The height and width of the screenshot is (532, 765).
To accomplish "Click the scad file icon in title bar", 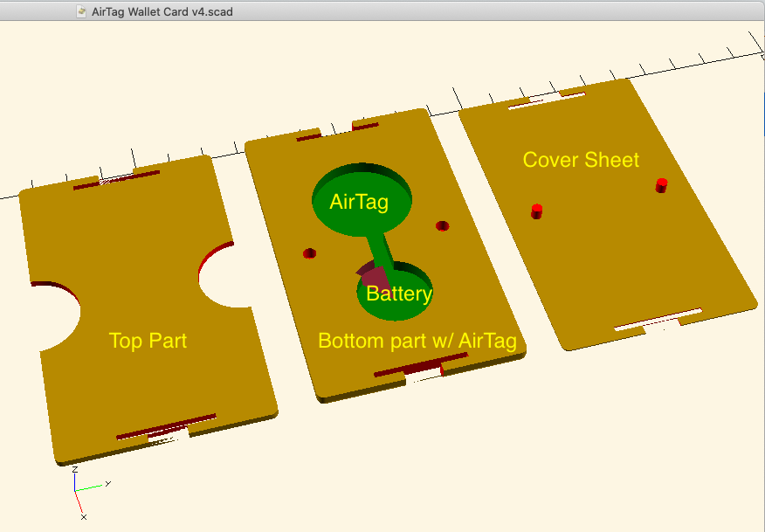I will pos(81,11).
